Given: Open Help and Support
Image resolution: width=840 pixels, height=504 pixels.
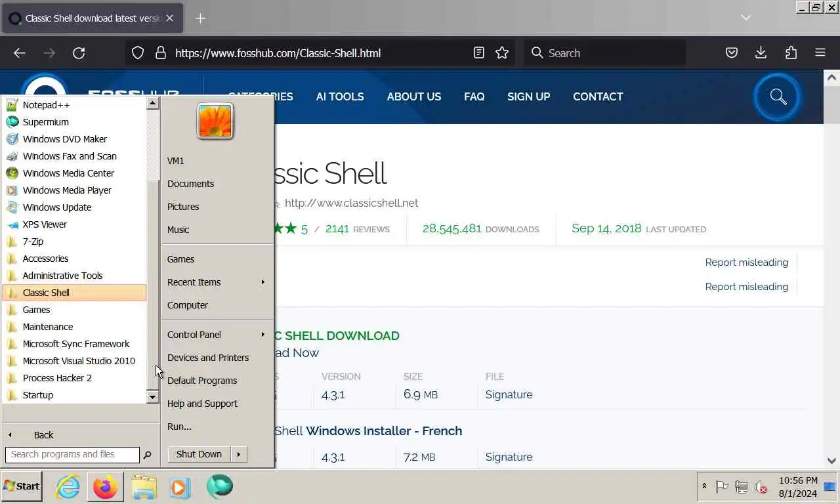Looking at the screenshot, I should point(217,404).
